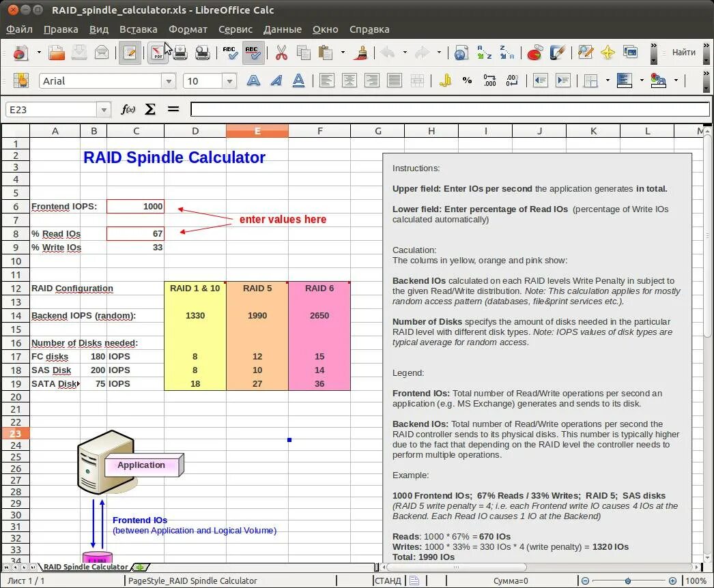Select the Frontend IOPS cell with 1000
Image resolution: width=714 pixels, height=588 pixels.
tap(135, 207)
